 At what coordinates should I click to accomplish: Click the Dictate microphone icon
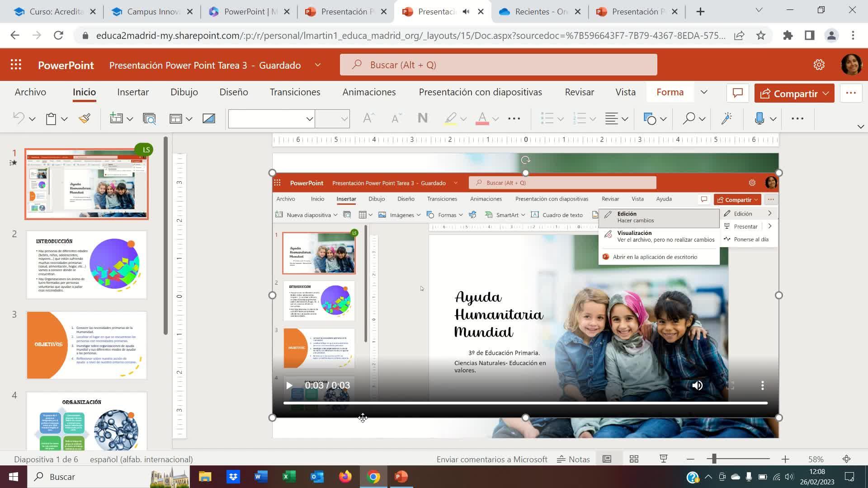tap(759, 118)
